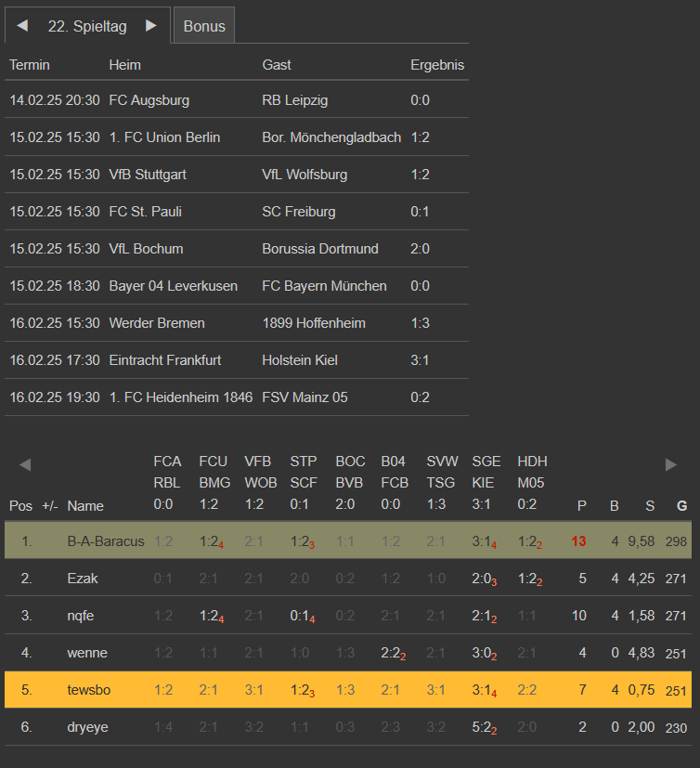Select player Ezak's name
The width and height of the screenshot is (700, 768).
click(x=84, y=579)
